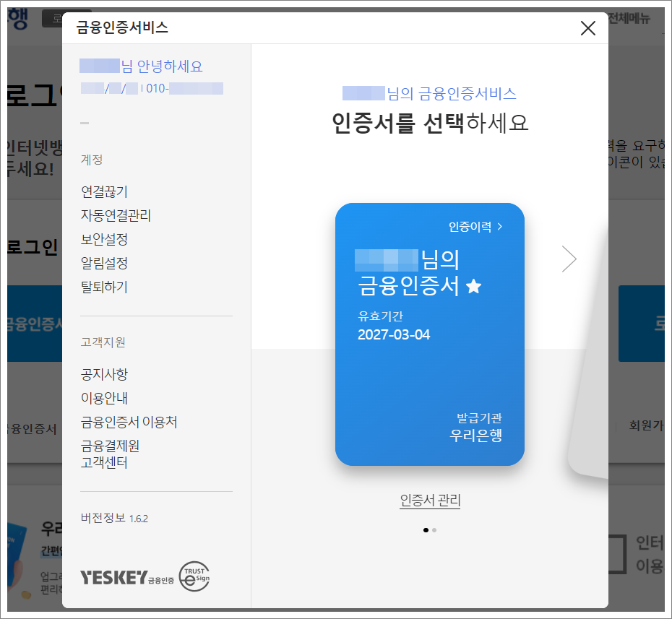
Task: Go to next certificate with right arrow
Action: pos(569,259)
